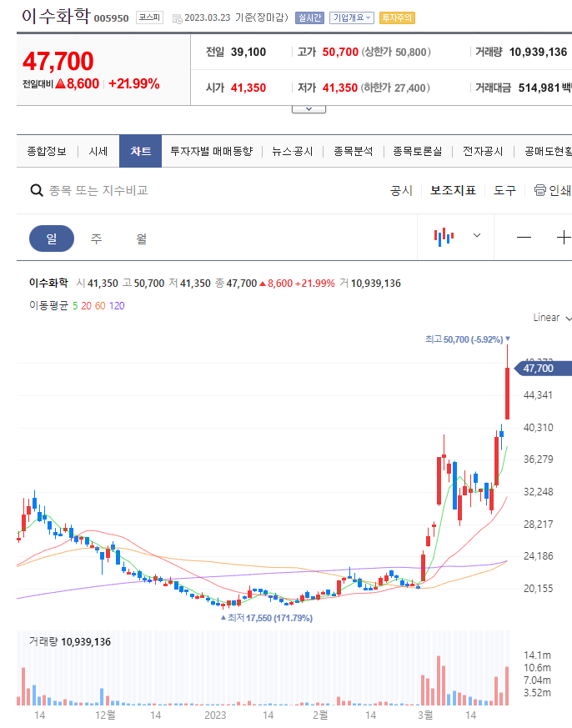This screenshot has height=728, width=572.
Task: Click the 투자주의 warning badge
Action: tap(397, 18)
